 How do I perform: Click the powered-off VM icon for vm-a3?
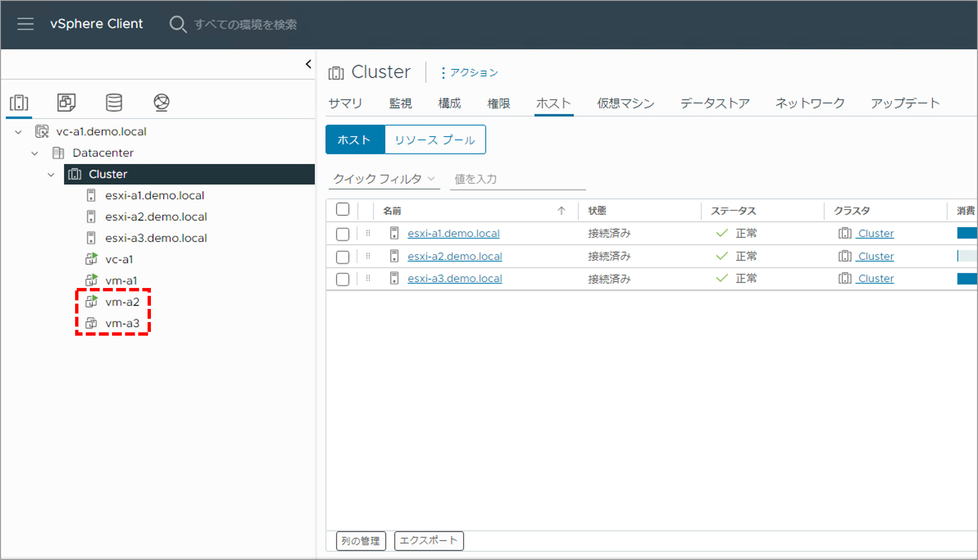click(x=91, y=323)
